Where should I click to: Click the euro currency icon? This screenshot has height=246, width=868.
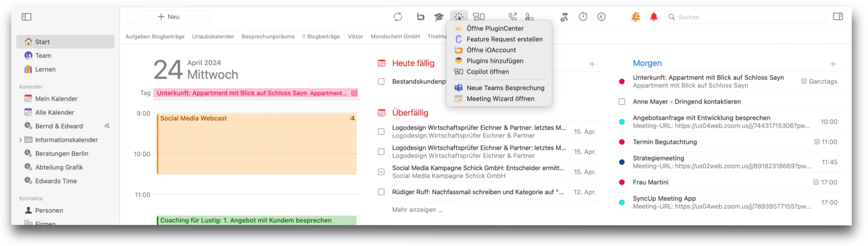tap(601, 17)
